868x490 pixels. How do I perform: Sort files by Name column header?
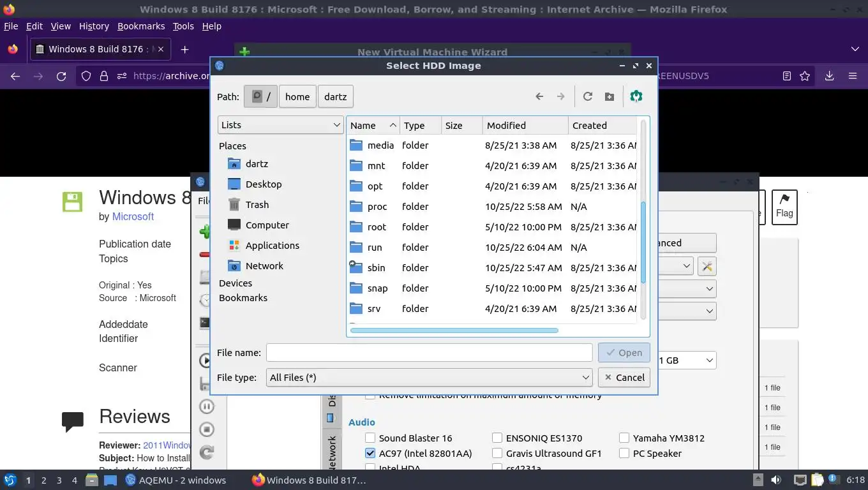coord(373,126)
